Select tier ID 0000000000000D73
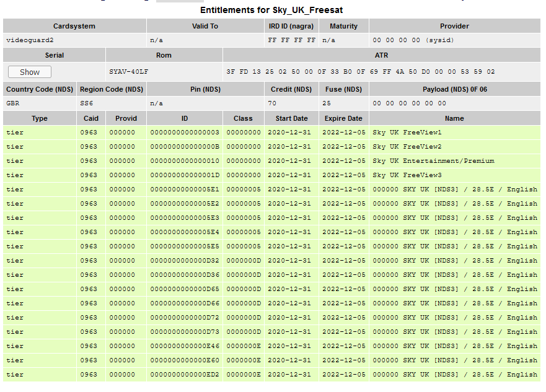This screenshot has height=392, width=546. pos(185,332)
